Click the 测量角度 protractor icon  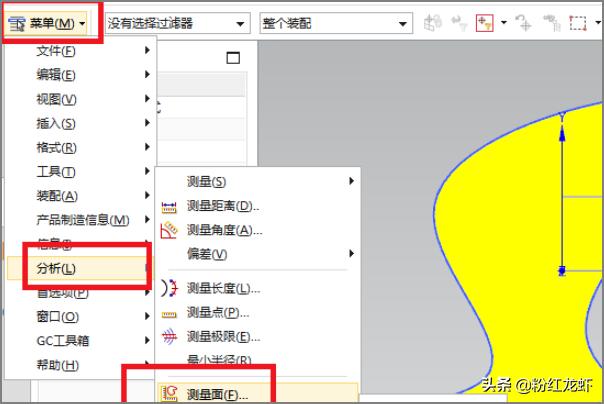pyautogui.click(x=168, y=230)
